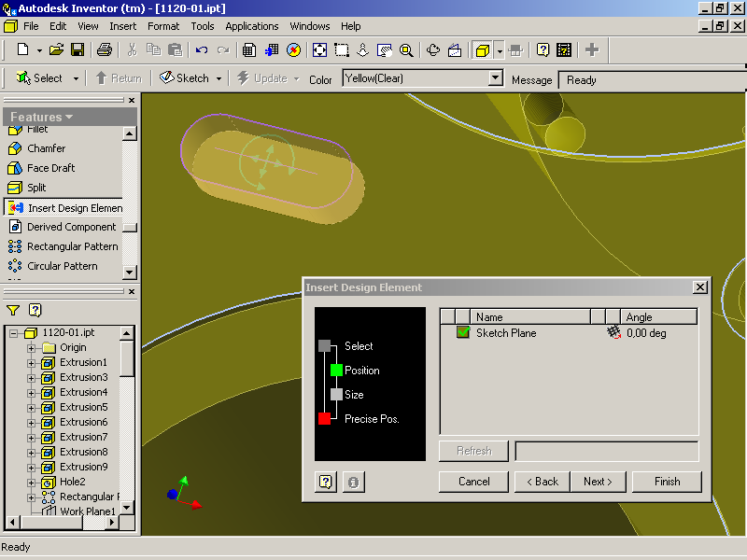Image resolution: width=747 pixels, height=560 pixels.
Task: Jump to the Size step square
Action: point(336,394)
